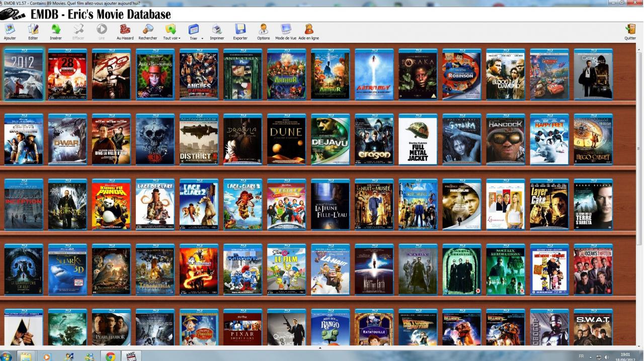The height and width of the screenshot is (361, 644).
Task: Select the 300 Blu-ray cover
Action: 111,75
